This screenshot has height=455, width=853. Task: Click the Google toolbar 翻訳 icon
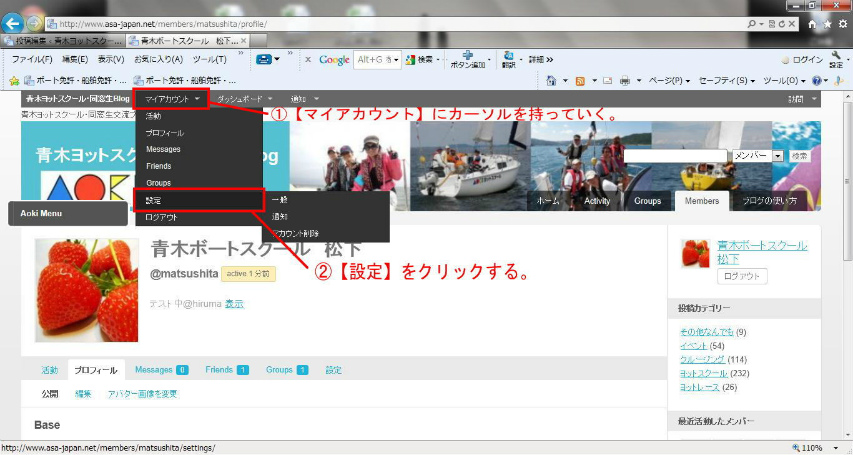tap(509, 60)
